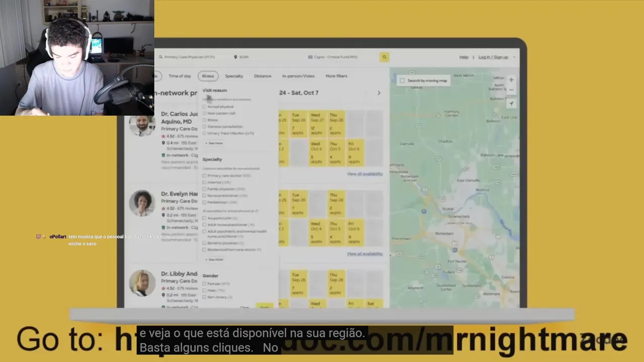Expand See more under Visit reason

[214, 143]
